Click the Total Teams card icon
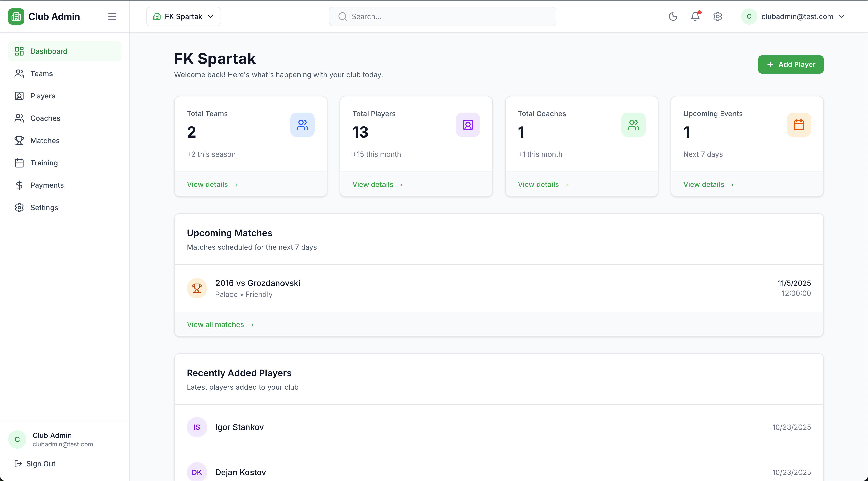The width and height of the screenshot is (868, 481). pos(302,125)
